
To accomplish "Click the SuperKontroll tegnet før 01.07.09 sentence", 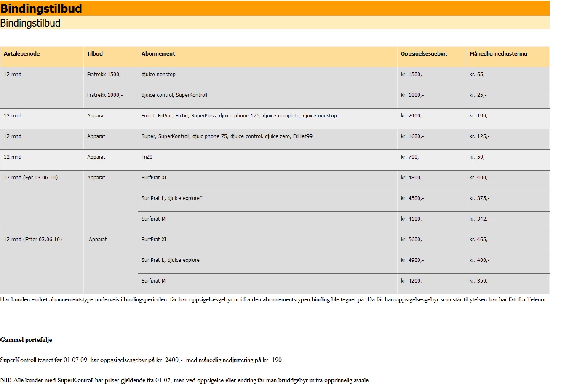I will click(x=142, y=360).
